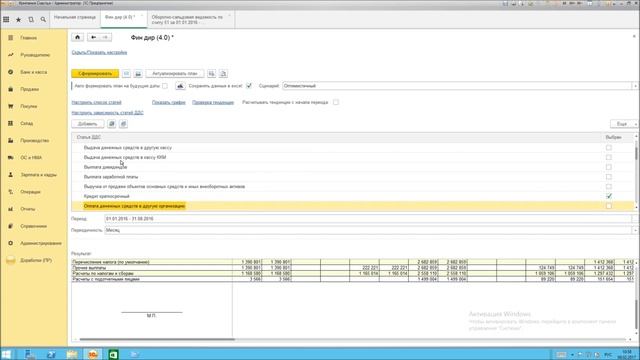Click second icon after Актуализировать план
The width and height of the screenshot is (640, 360).
(x=223, y=73)
